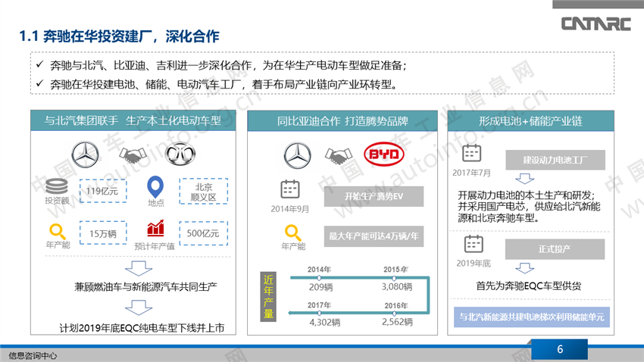Screen dimensions: 644x362
Task: Click the 3,080辆 value
Action: 397,286
